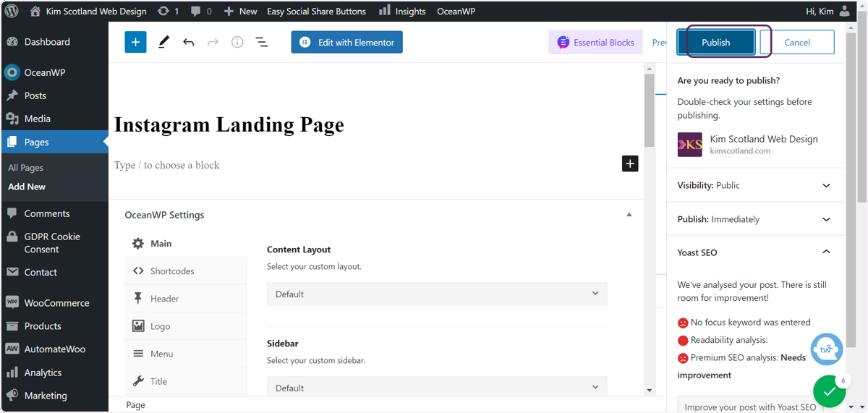Select the Title settings tab
This screenshot has width=868, height=413.
click(x=186, y=381)
